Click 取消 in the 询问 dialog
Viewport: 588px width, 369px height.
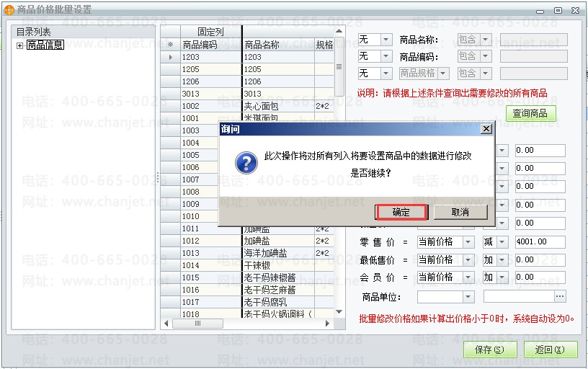[460, 212]
